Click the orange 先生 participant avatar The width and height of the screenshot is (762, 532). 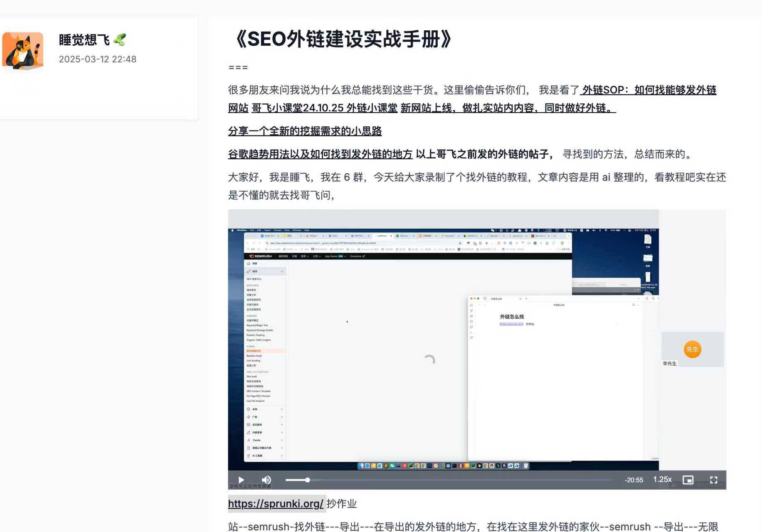(x=692, y=349)
